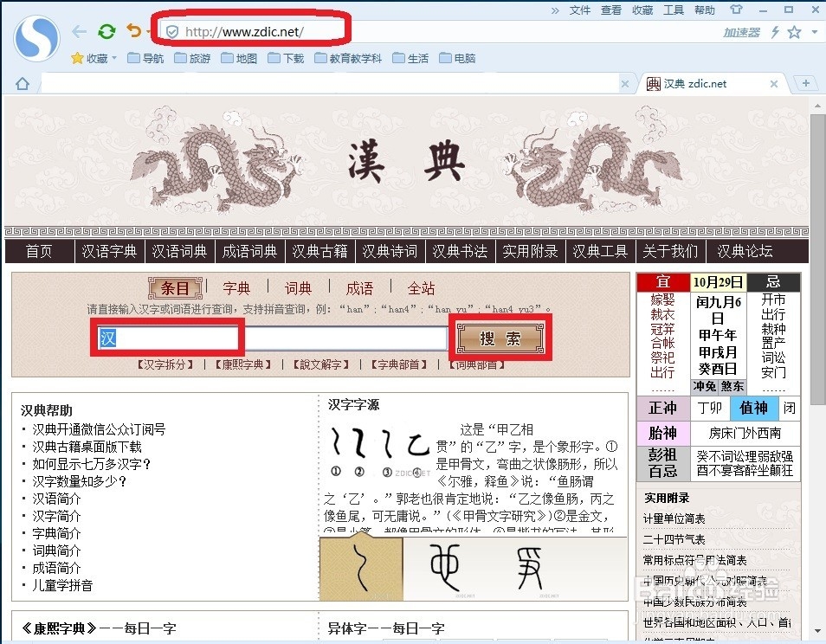
Task: Select the 成语 search category
Action: [358, 287]
